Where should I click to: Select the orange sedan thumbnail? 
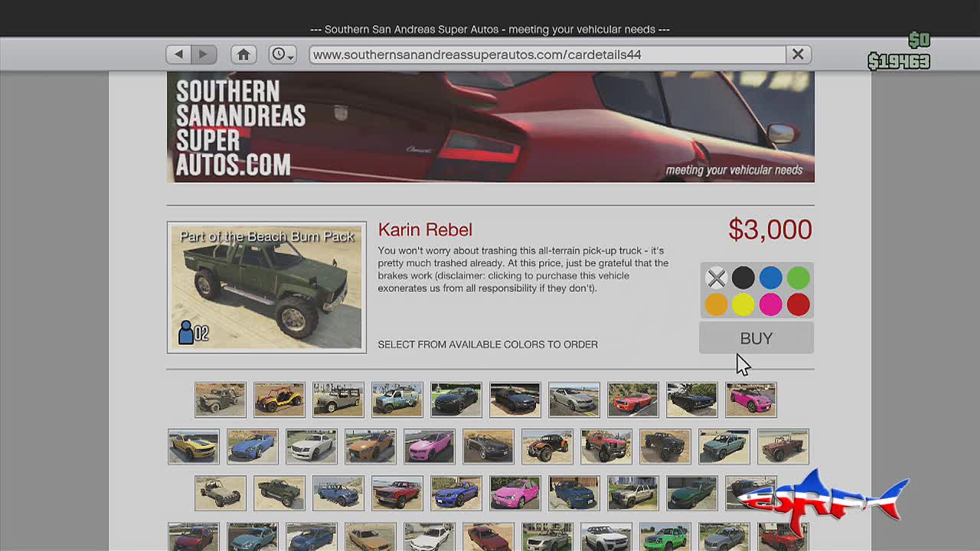tap(371, 447)
